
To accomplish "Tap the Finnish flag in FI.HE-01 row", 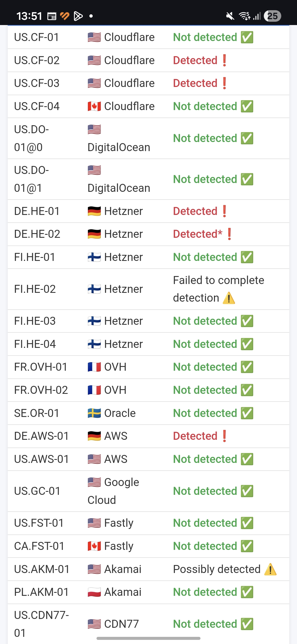I will pyautogui.click(x=94, y=257).
